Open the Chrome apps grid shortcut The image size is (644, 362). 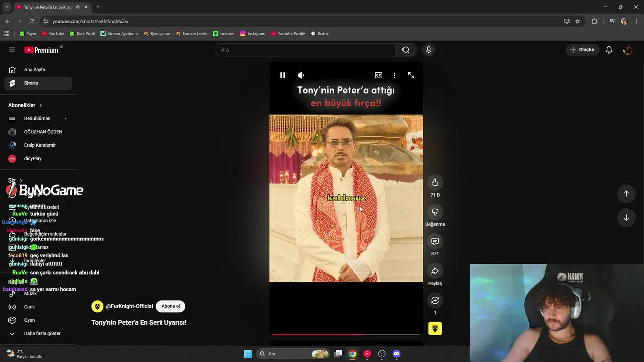[7, 34]
